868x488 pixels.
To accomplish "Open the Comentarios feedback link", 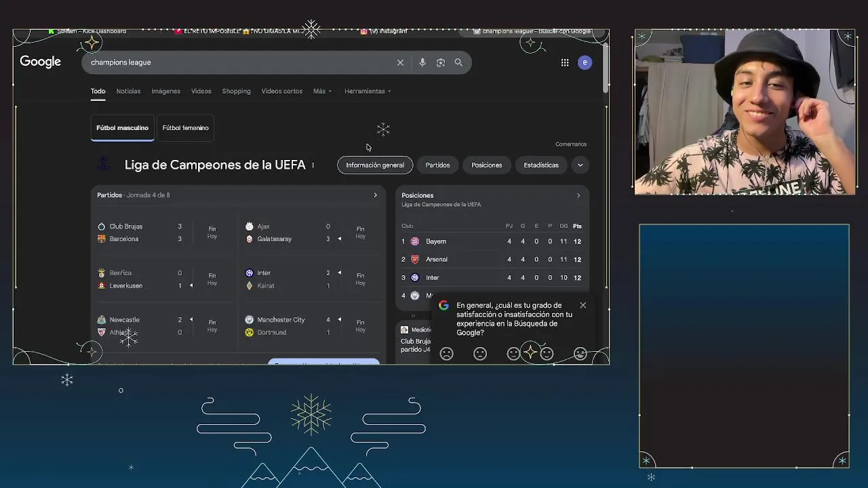I will coord(571,144).
